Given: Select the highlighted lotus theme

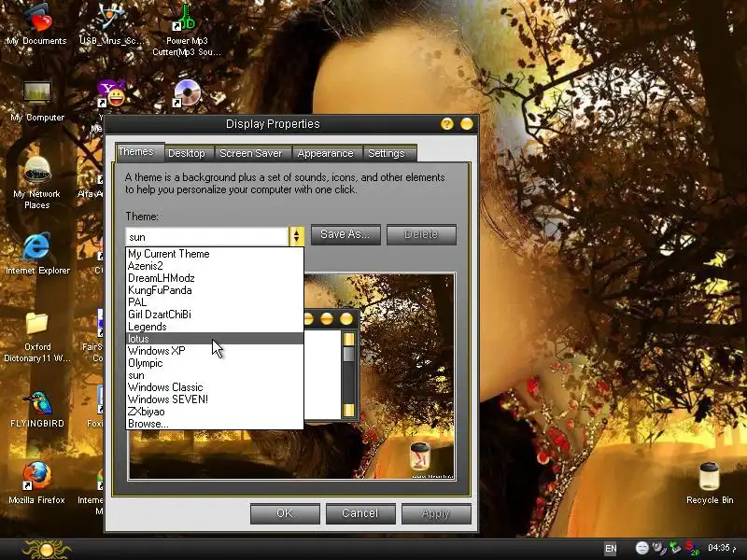Looking at the screenshot, I should [215, 339].
